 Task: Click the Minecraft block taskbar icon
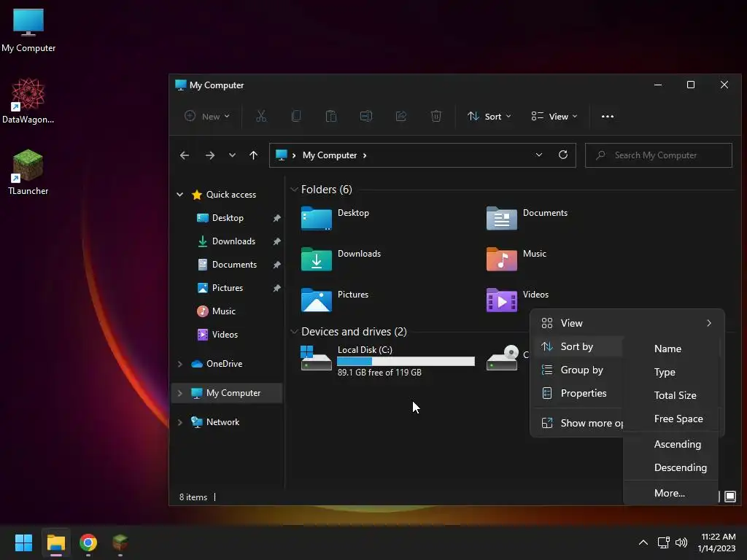(120, 542)
